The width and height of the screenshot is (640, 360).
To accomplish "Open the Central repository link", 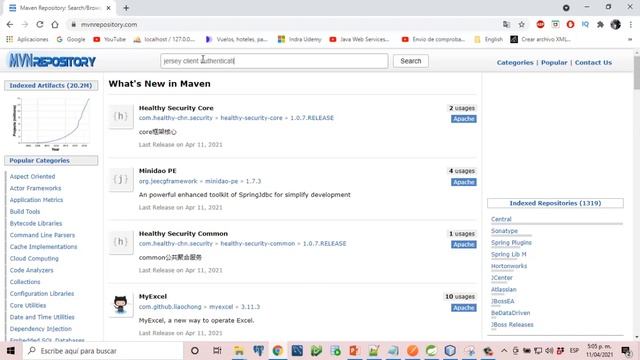I will 501,219.
